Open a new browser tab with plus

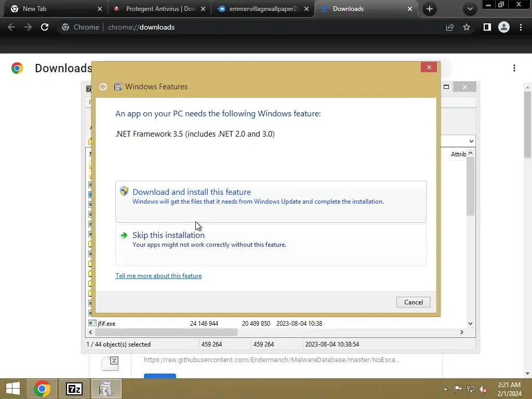pyautogui.click(x=430, y=9)
